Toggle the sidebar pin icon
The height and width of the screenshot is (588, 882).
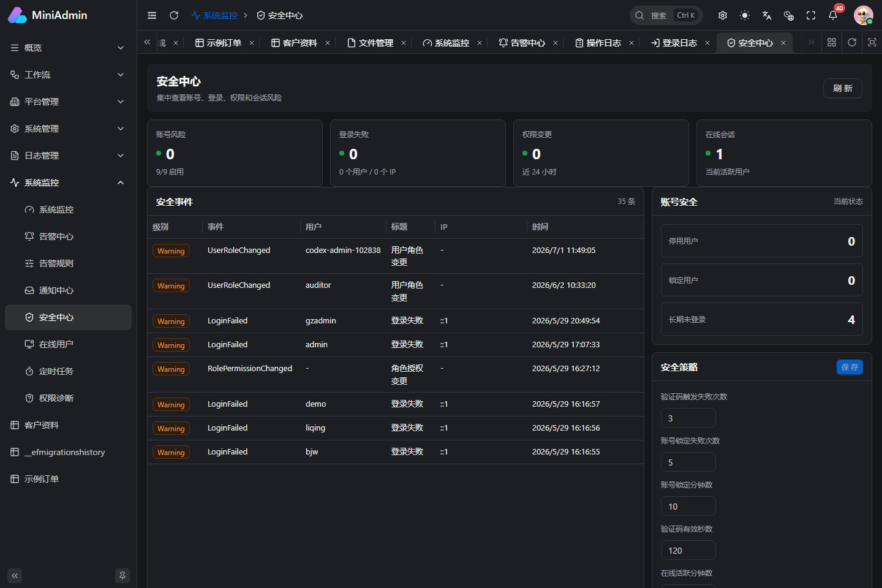tap(123, 576)
